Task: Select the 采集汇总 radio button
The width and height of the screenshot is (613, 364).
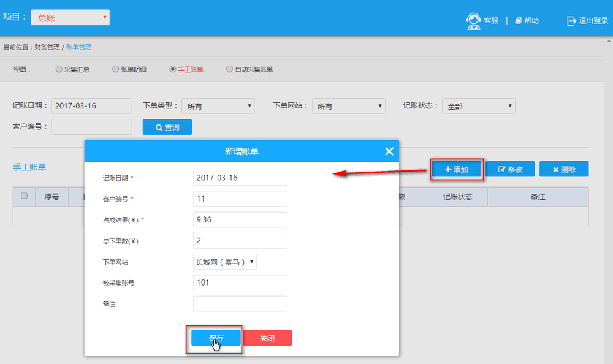Action: click(x=59, y=69)
